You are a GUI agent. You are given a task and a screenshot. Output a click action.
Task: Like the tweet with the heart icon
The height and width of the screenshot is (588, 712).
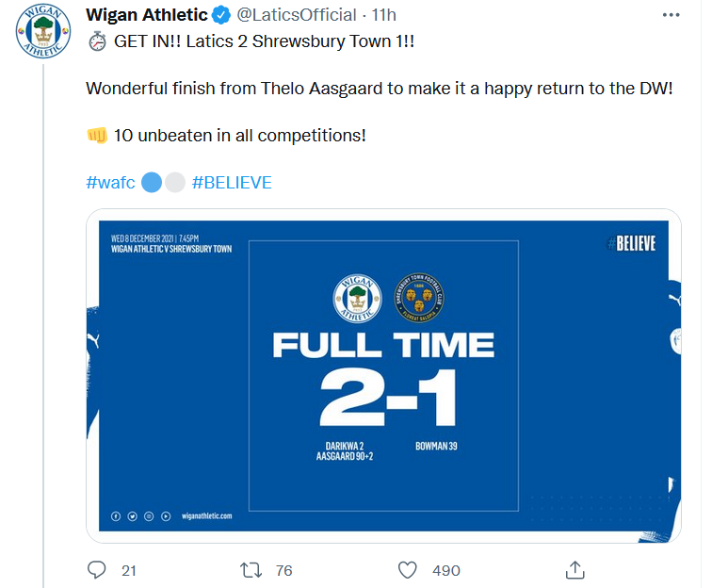click(407, 569)
